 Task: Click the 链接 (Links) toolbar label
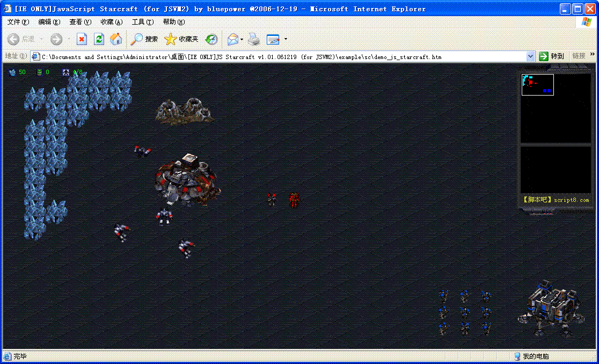(579, 56)
